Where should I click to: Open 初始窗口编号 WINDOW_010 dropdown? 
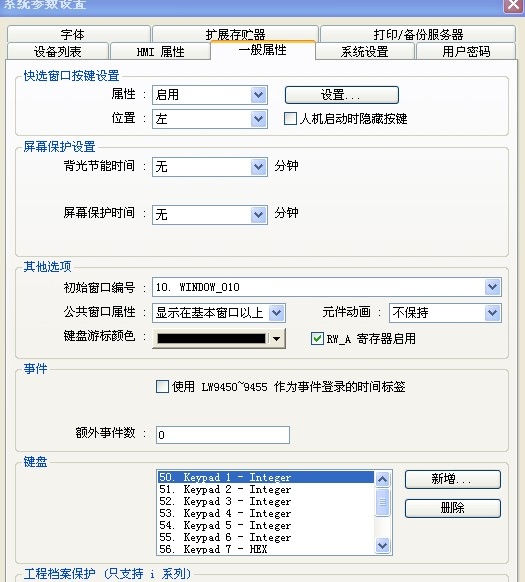(327, 287)
